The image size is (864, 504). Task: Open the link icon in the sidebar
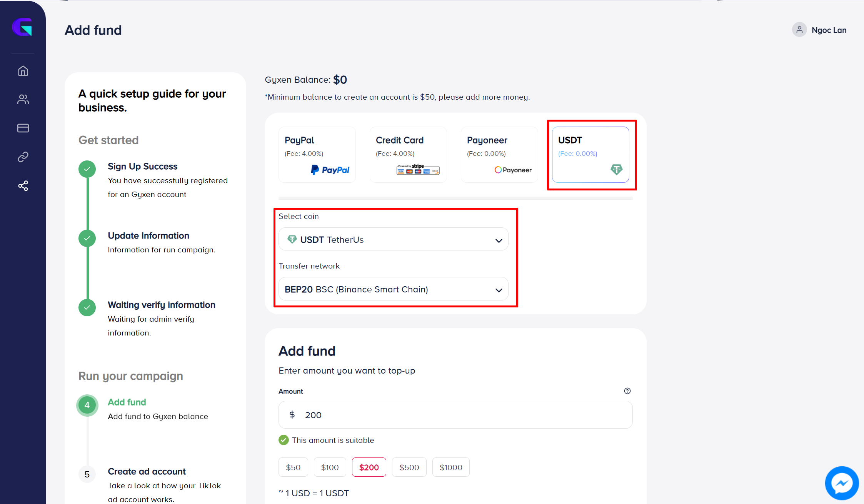[23, 157]
